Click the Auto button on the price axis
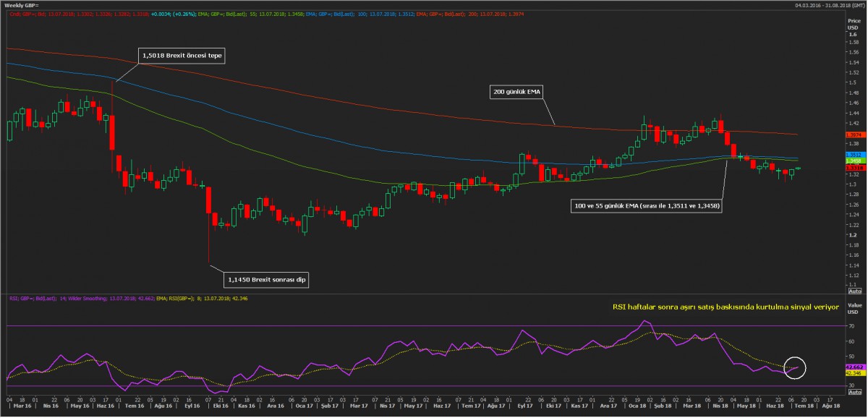 [854, 290]
